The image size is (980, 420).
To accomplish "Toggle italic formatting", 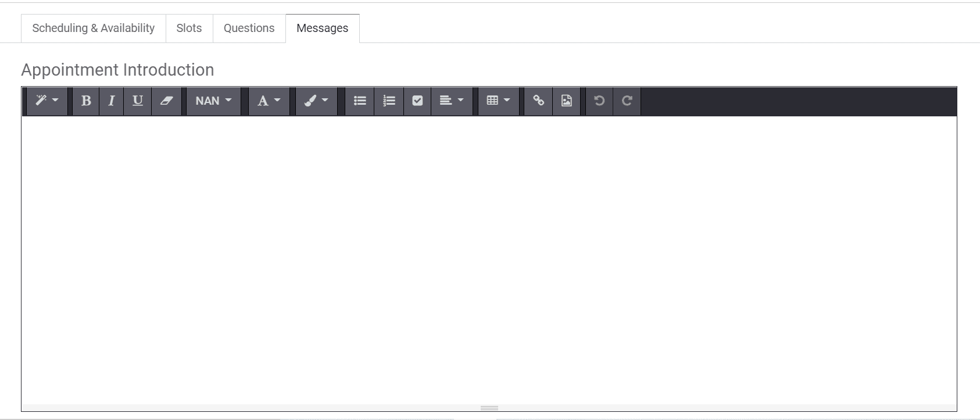I will point(111,101).
